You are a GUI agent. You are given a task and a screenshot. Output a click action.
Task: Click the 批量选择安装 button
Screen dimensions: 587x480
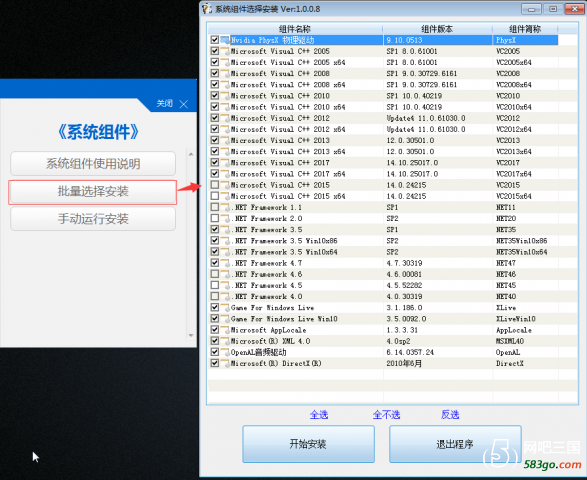pyautogui.click(x=93, y=192)
